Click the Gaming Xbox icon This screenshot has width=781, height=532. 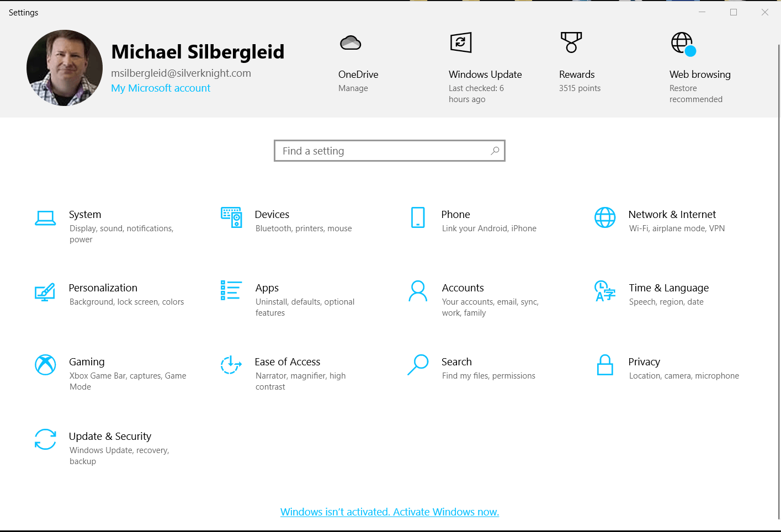coord(45,365)
